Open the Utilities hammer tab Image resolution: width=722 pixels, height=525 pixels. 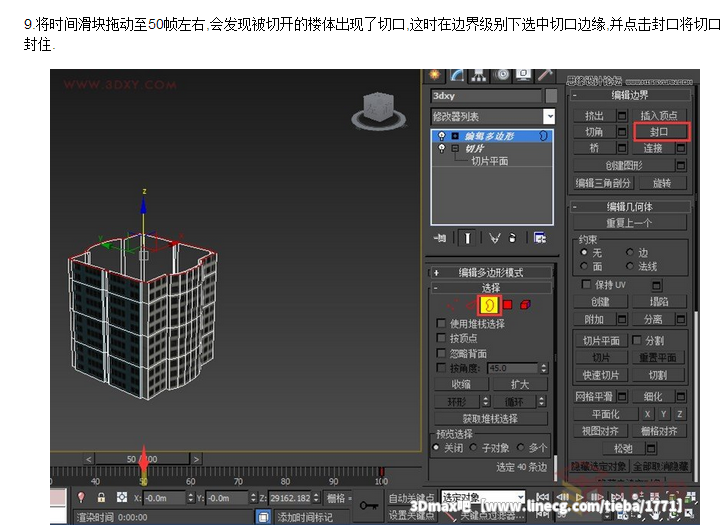546,75
